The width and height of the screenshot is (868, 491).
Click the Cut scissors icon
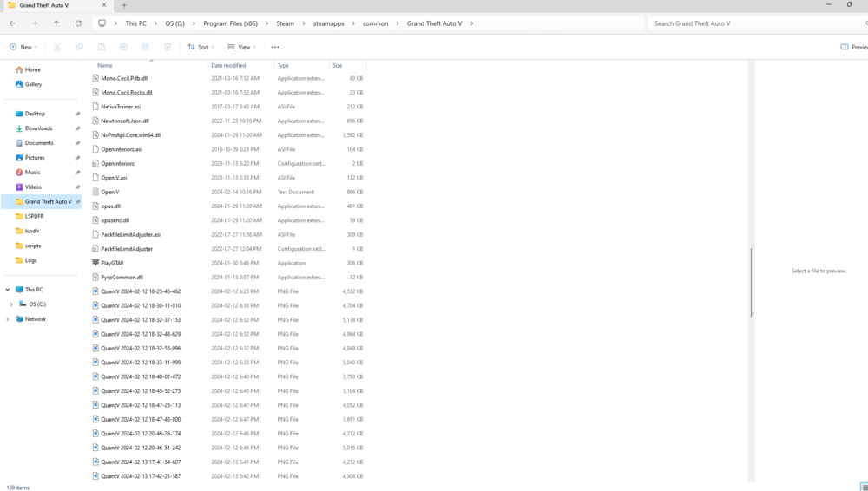57,47
